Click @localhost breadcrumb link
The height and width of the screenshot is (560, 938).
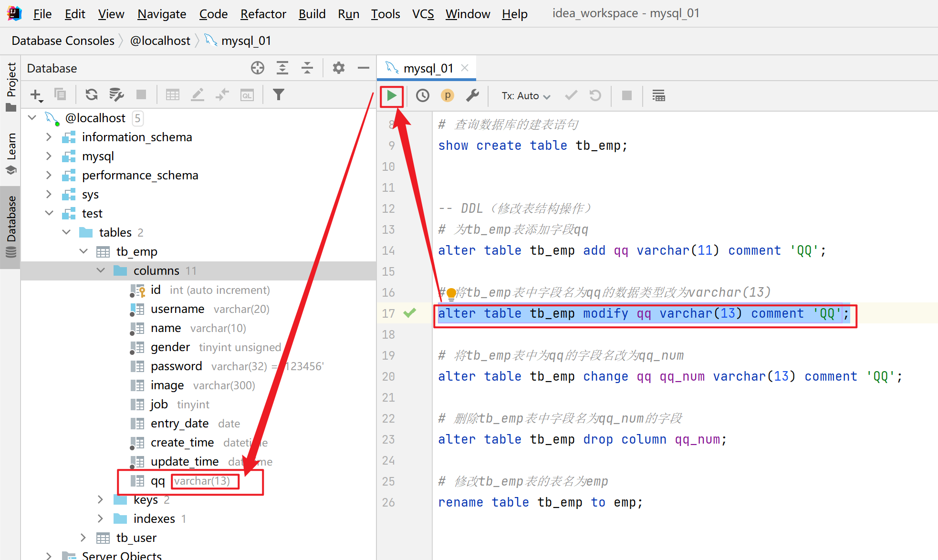[x=160, y=41]
